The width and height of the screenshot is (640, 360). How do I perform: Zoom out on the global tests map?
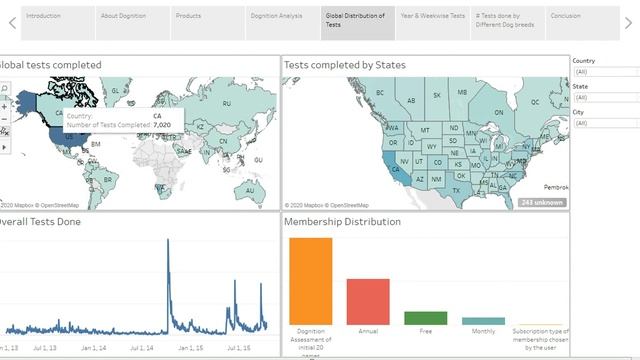(x=4, y=119)
